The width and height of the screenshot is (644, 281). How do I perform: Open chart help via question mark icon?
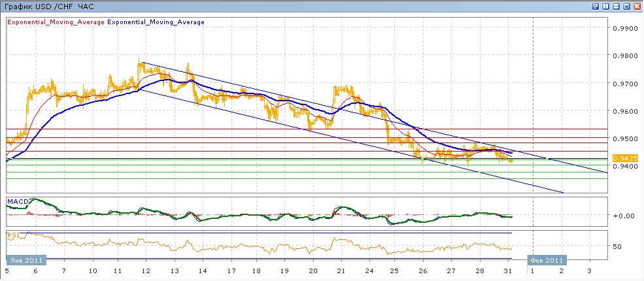coord(596,6)
